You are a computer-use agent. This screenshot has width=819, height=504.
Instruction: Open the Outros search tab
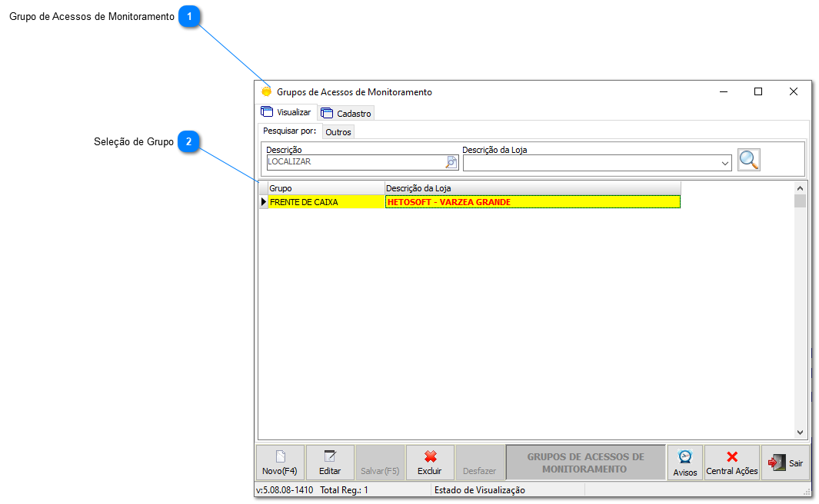click(x=338, y=132)
